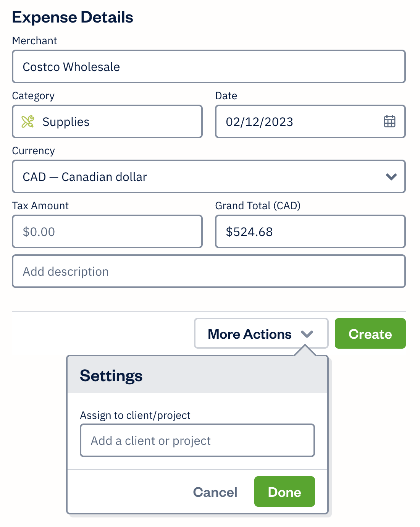The width and height of the screenshot is (420, 527).
Task: Click Done in the Settings popup
Action: coord(284,491)
